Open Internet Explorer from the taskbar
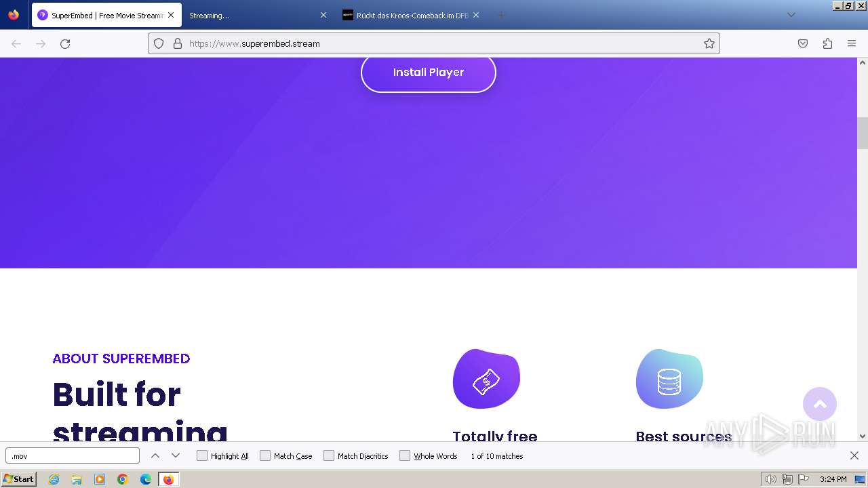The image size is (868, 488). [54, 479]
